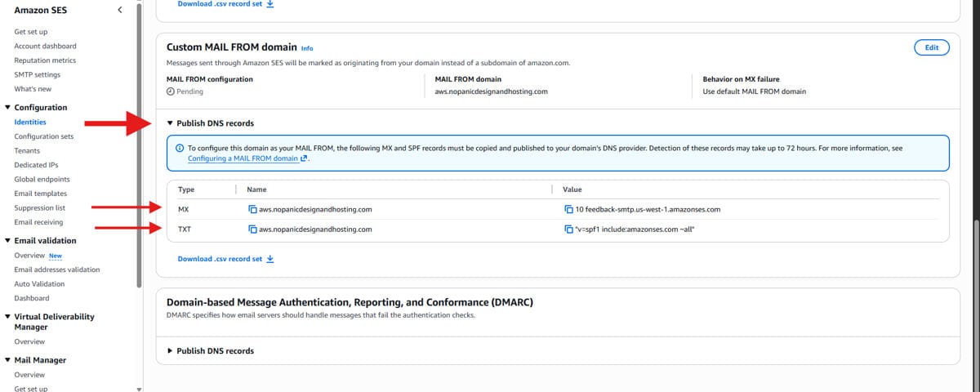
Task: Open Reputation metrics page
Action: click(x=45, y=60)
